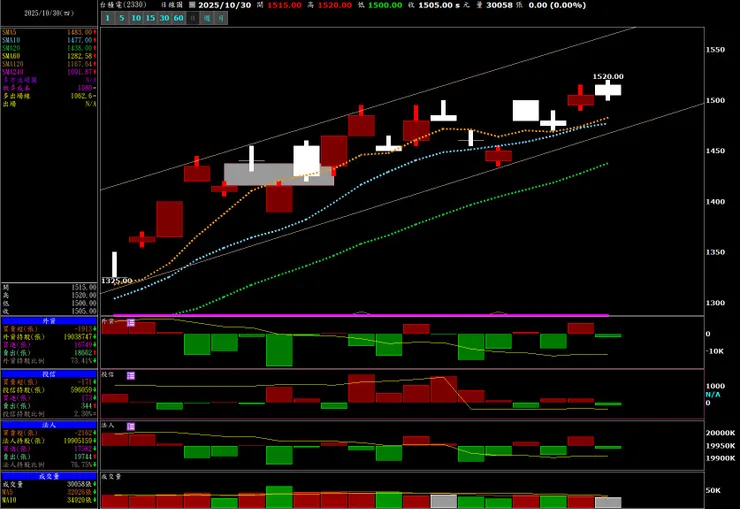Click the small grid icon before the date 2025/10/30
The image size is (740, 509).
192,5
